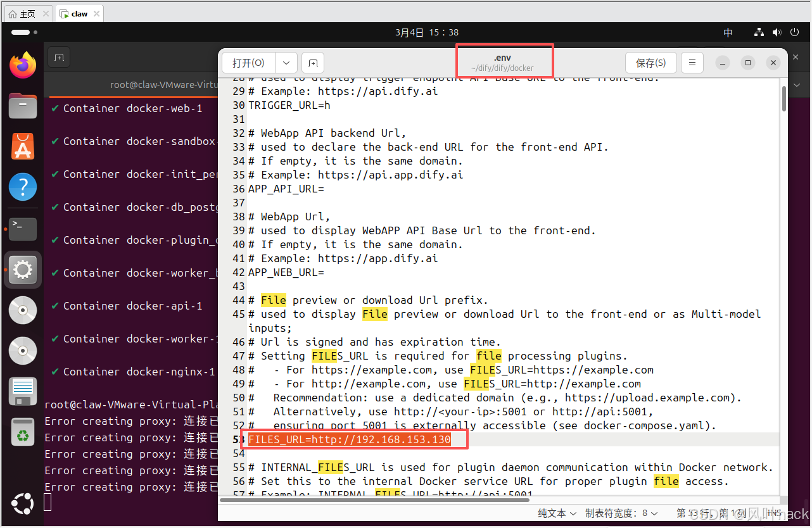Open Settings gear in the dock
The width and height of the screenshot is (812, 528).
(23, 270)
